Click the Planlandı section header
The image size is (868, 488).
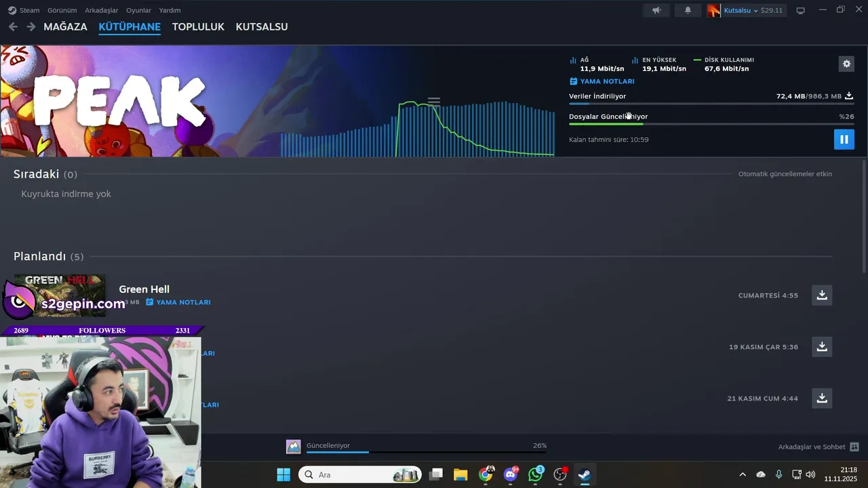pyautogui.click(x=49, y=256)
